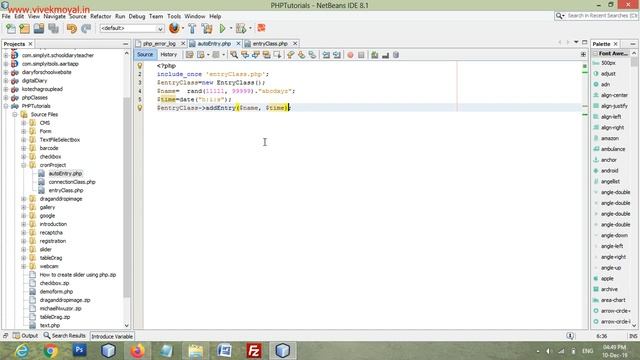Switch to the entryClass.php tab
This screenshot has height=360, width=640.
[x=270, y=43]
